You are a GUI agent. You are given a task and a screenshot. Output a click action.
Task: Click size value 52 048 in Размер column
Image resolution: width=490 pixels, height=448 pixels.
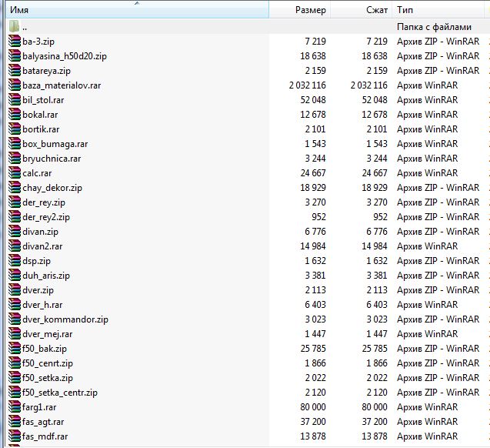pyautogui.click(x=313, y=100)
